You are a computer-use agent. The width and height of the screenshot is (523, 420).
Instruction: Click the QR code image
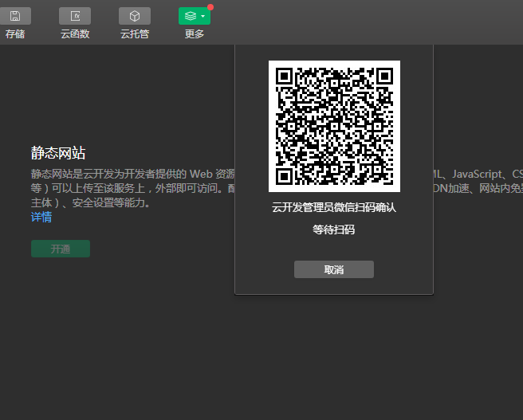pos(334,127)
